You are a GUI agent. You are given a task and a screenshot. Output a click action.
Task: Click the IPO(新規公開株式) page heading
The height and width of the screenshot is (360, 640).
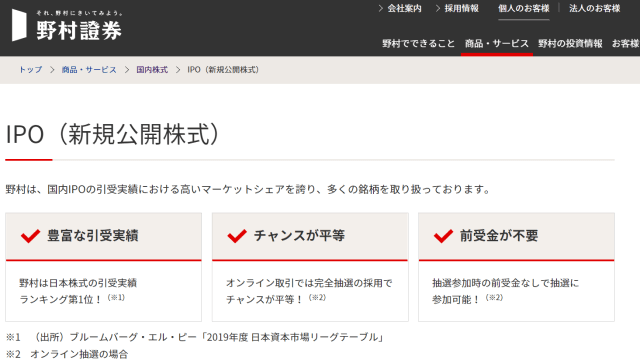[113, 134]
